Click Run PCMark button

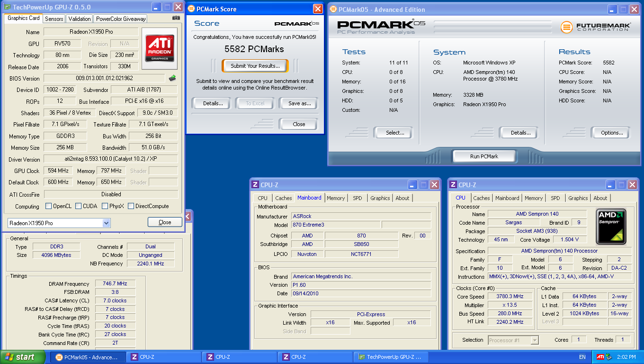point(484,156)
